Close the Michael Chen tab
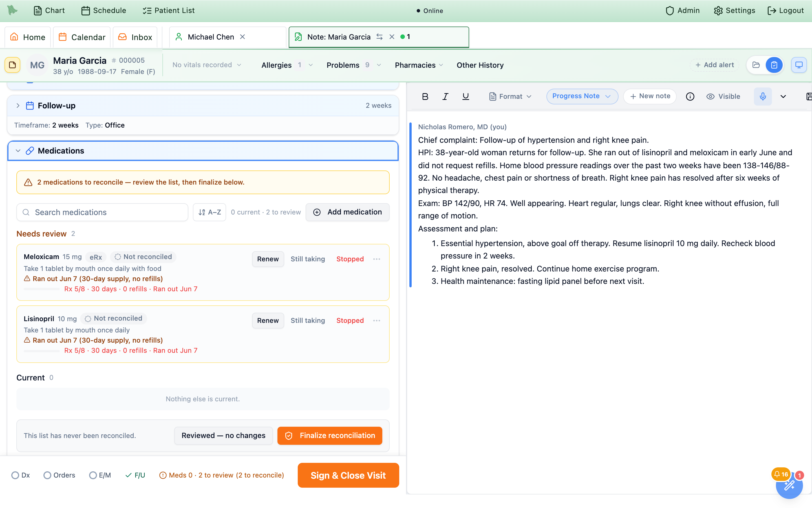812x508 pixels. [x=242, y=37]
